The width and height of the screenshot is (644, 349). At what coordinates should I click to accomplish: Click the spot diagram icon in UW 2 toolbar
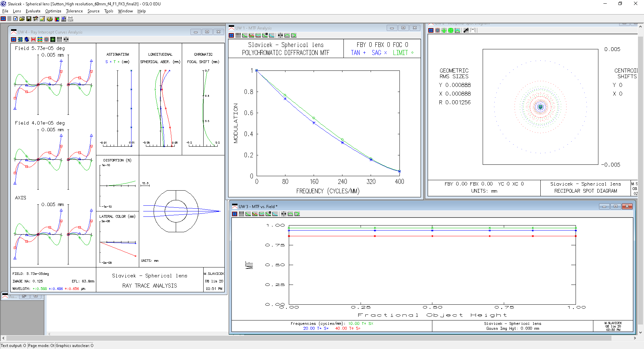coord(437,30)
